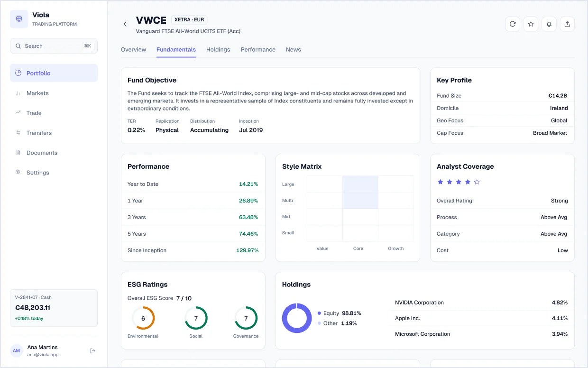Click the Trade trend-line icon
Viewport: 588px width, 368px height.
click(x=18, y=113)
